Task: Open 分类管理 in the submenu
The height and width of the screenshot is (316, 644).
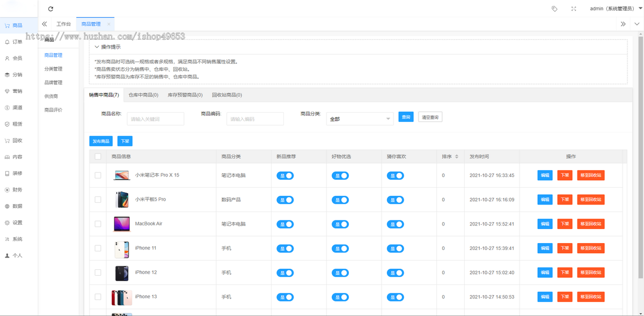Action: coord(54,69)
